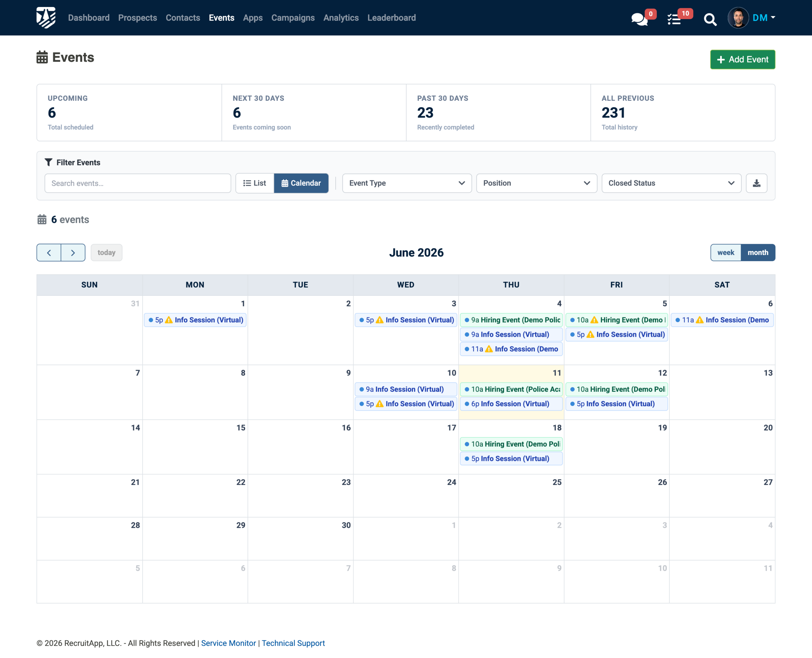812x658 pixels.
Task: Click the search magnifier icon
Action: point(710,19)
